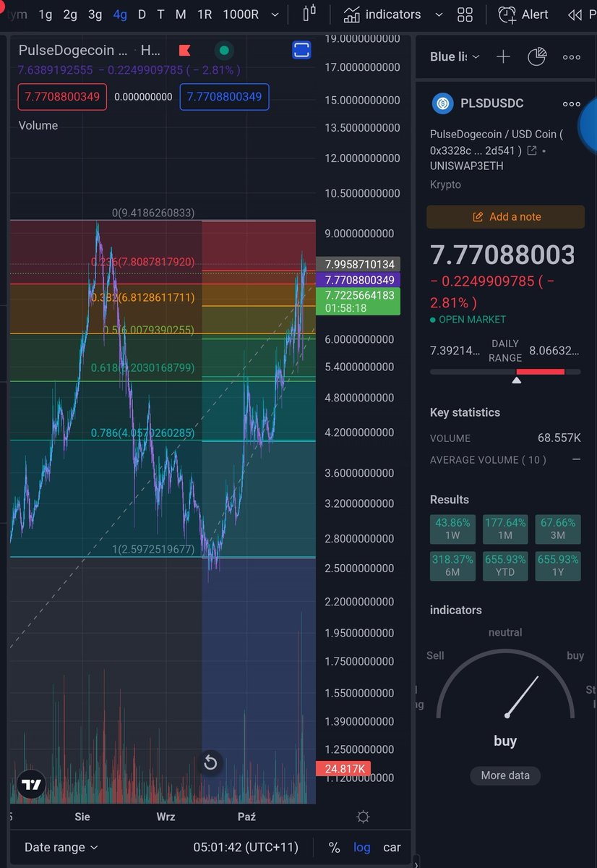Click the 1(2.5972519677) Fibonacci level label
The height and width of the screenshot is (868, 597).
(153, 550)
